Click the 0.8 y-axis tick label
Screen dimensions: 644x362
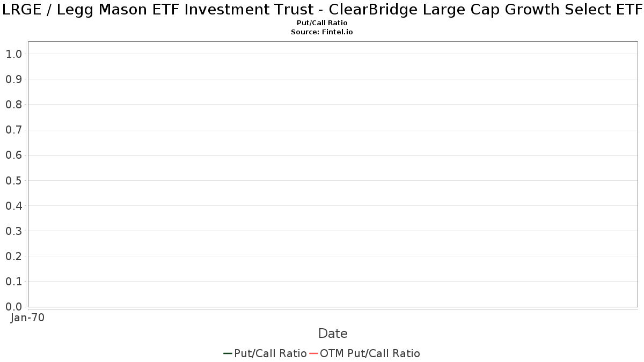[x=13, y=105]
